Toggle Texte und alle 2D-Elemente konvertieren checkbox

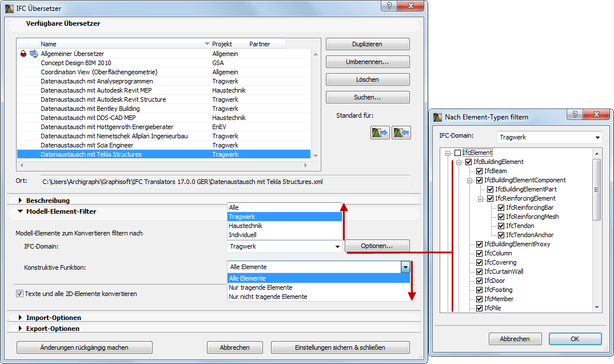tap(19, 294)
